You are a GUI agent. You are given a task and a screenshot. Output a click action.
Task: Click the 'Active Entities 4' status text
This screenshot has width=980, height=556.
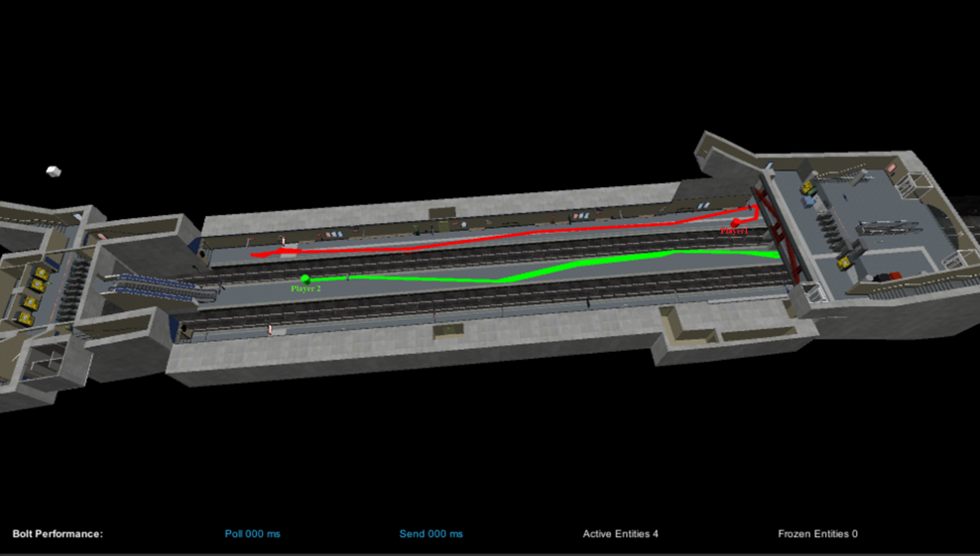[x=620, y=534]
